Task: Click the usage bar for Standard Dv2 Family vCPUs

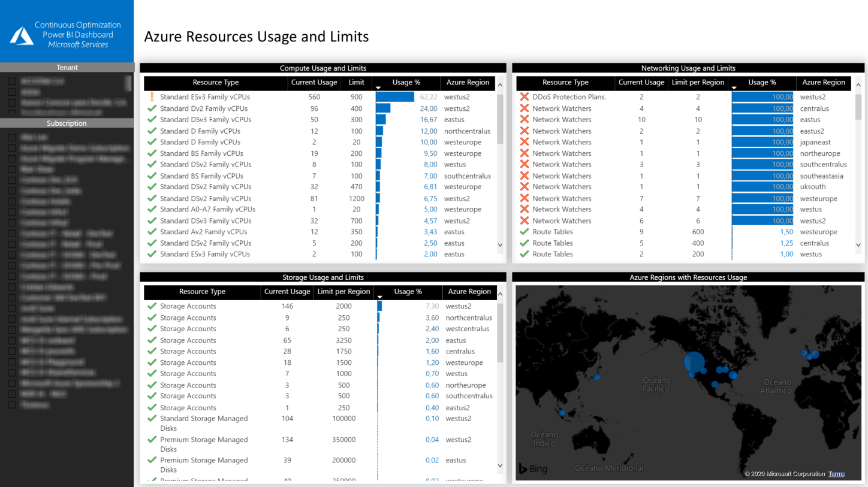Action: click(383, 108)
